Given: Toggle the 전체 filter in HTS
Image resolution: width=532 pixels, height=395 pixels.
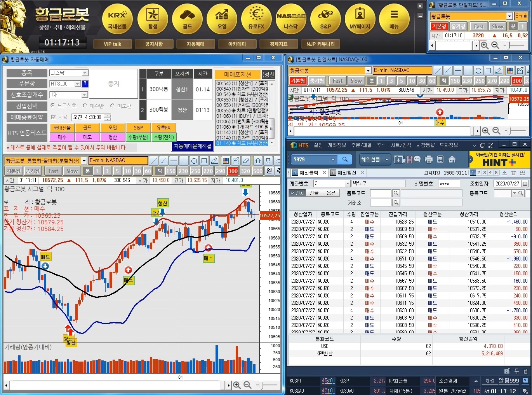Looking at the screenshot, I should click(297, 193).
